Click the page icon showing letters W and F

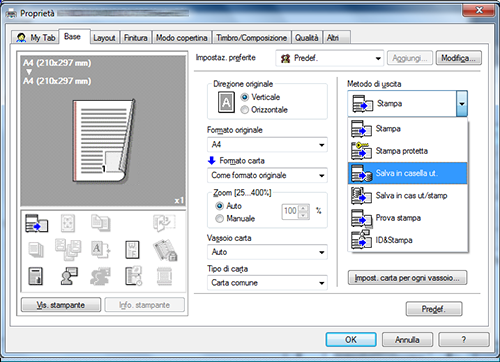132,250
